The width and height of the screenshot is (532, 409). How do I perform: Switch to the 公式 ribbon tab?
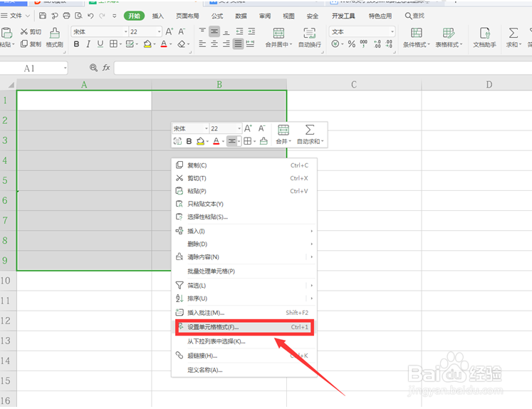pos(217,16)
